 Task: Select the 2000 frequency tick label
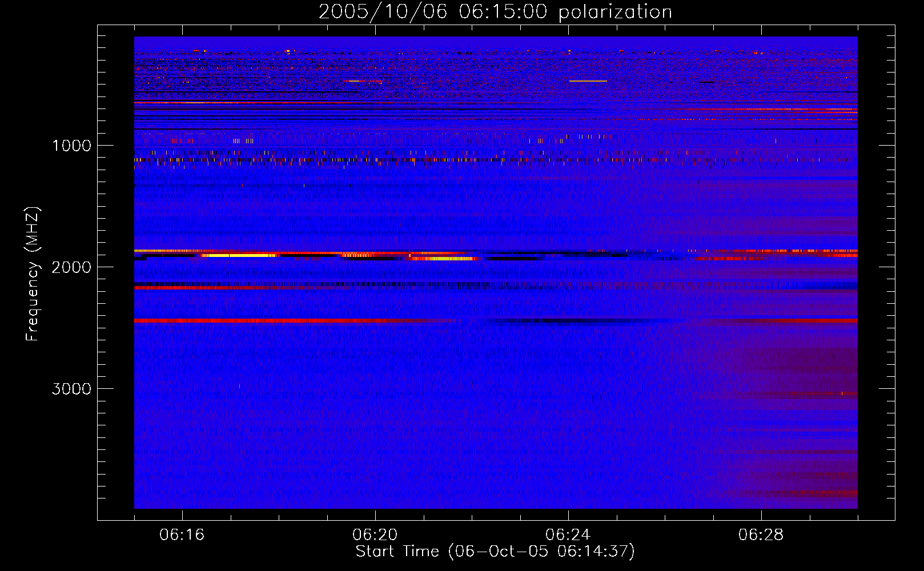point(71,267)
